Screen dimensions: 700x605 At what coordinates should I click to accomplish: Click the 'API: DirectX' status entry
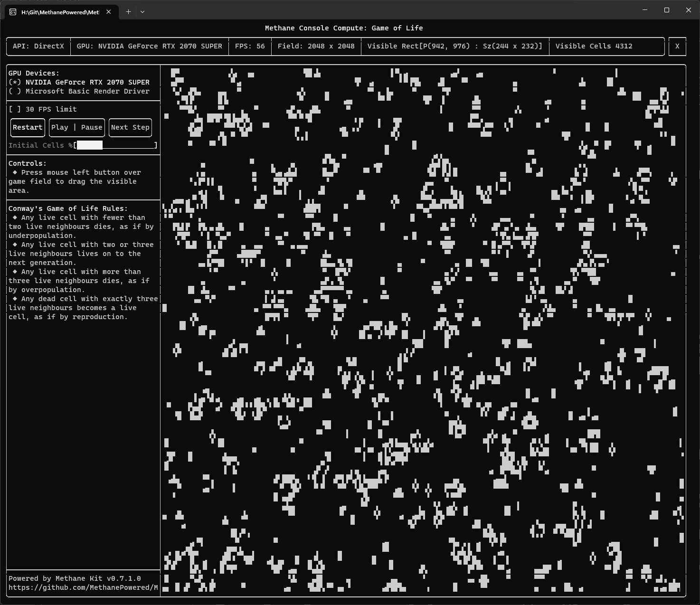pos(38,46)
